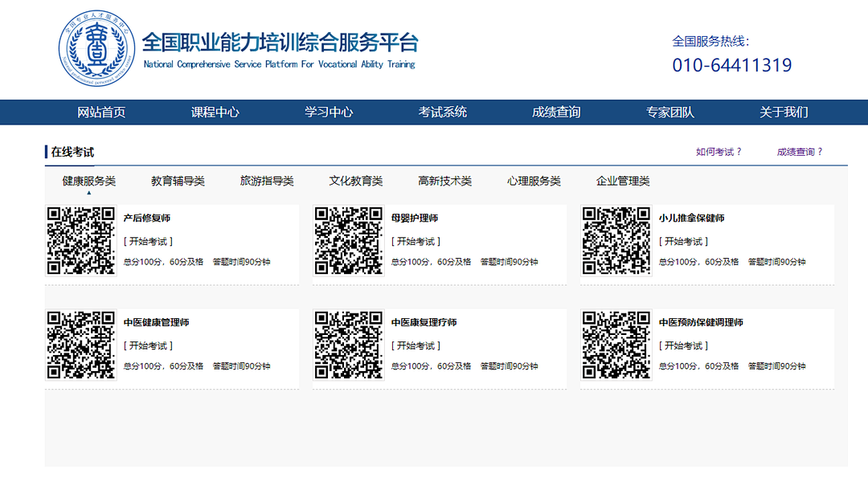Click the 中医预防保健调理师 exam title

(x=701, y=322)
